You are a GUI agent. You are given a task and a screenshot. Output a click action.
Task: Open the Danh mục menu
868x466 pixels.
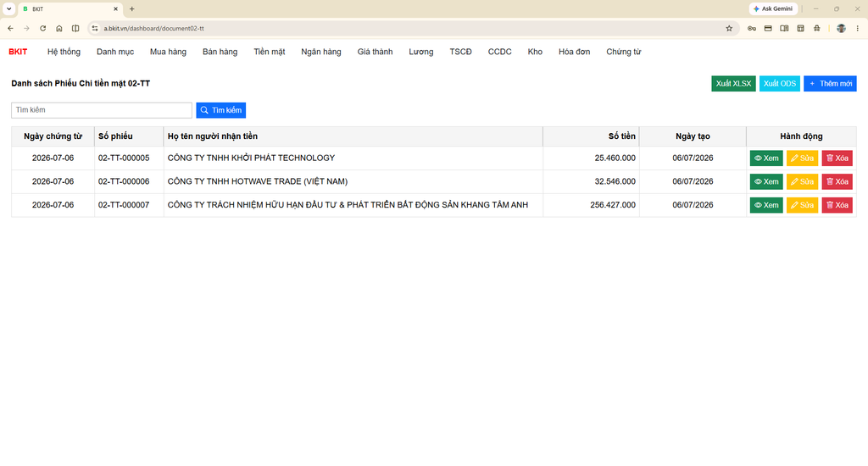point(115,52)
